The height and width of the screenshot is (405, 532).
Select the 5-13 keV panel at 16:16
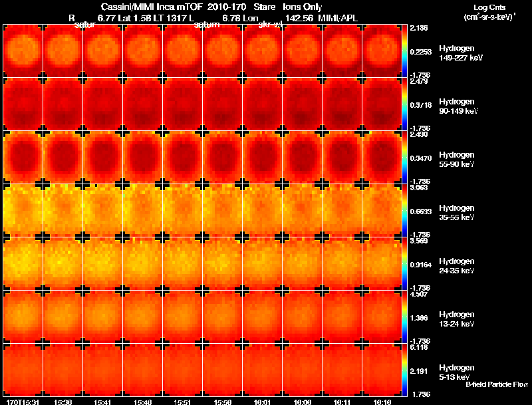tap(382, 370)
